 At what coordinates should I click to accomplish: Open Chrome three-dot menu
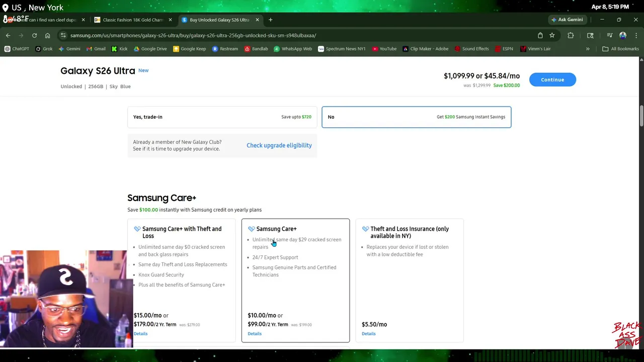coord(636,35)
